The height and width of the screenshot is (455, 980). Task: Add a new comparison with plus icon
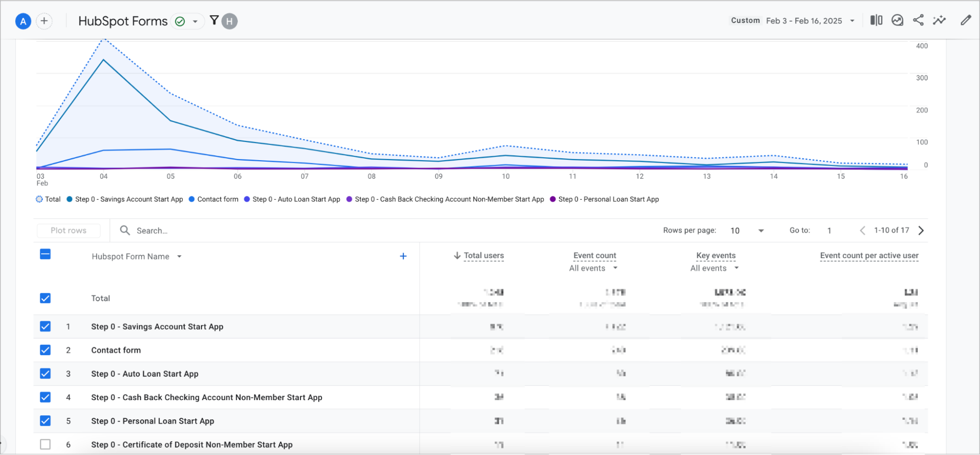pyautogui.click(x=44, y=21)
